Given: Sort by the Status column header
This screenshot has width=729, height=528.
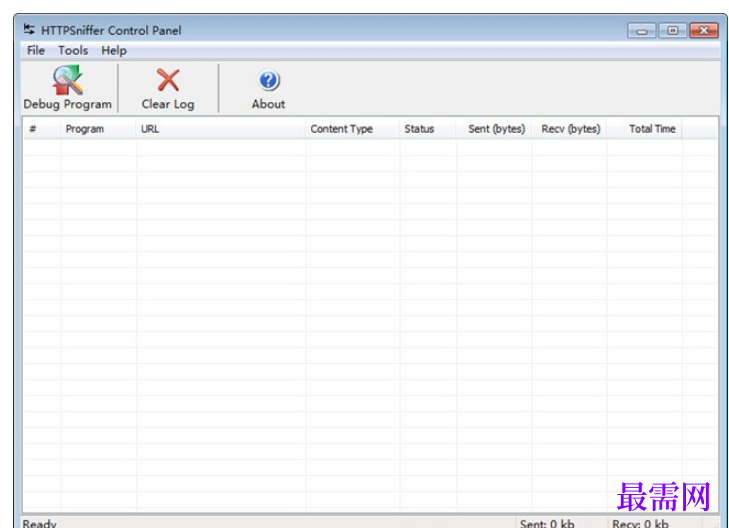Looking at the screenshot, I should [x=427, y=129].
